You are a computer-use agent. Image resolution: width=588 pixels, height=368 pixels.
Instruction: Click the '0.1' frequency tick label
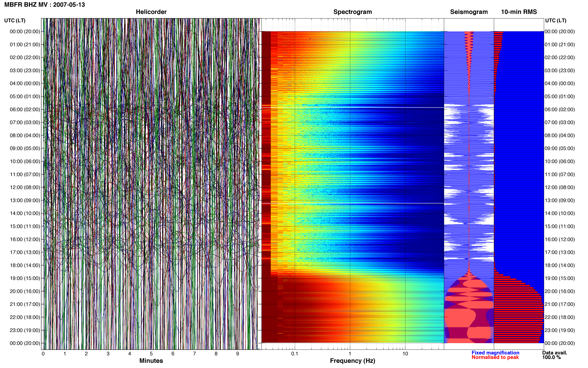295,354
